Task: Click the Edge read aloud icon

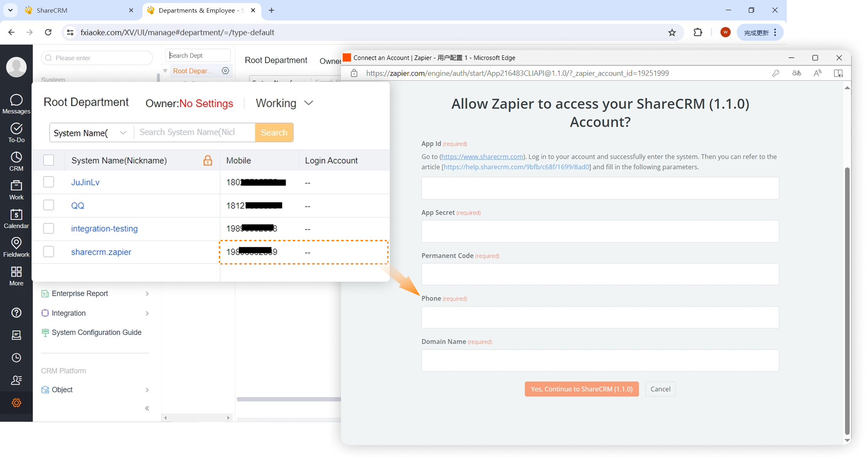Action: (818, 73)
